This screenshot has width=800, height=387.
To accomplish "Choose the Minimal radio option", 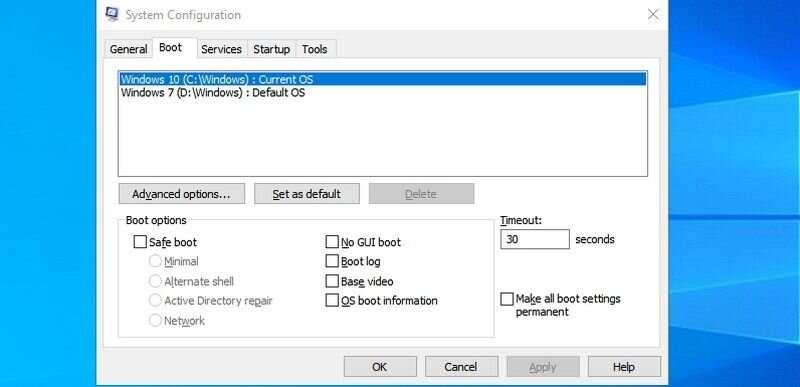I will (155, 262).
